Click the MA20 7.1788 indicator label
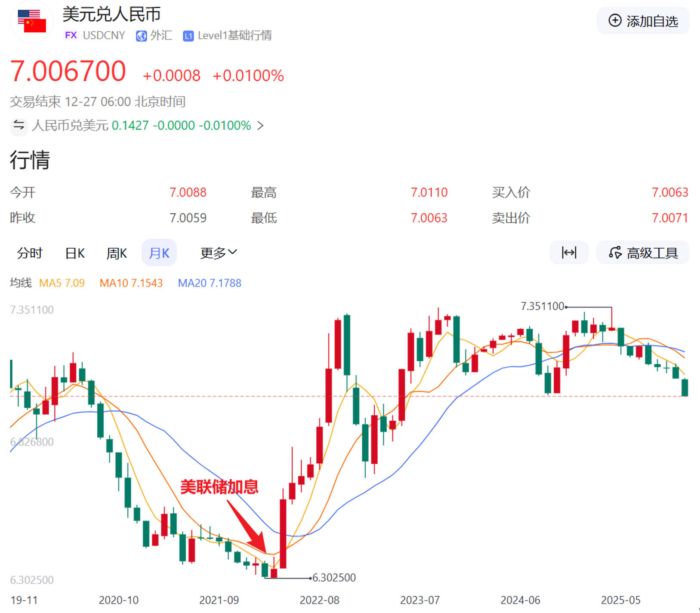Screen dimensions: 700x613 coord(210,283)
